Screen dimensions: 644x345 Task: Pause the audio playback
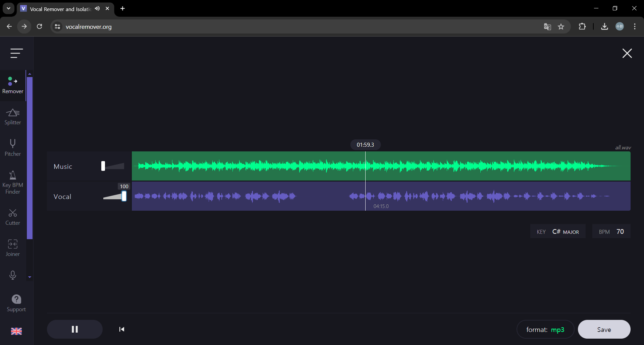75,329
